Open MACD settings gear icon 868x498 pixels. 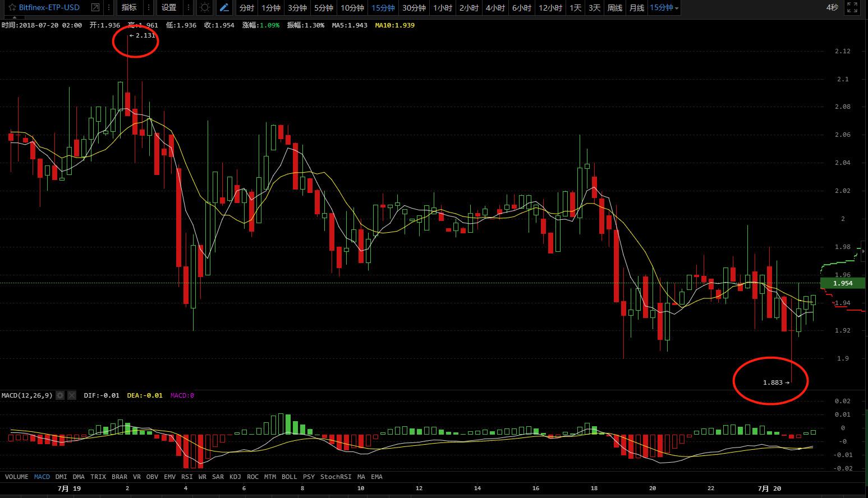pos(61,395)
